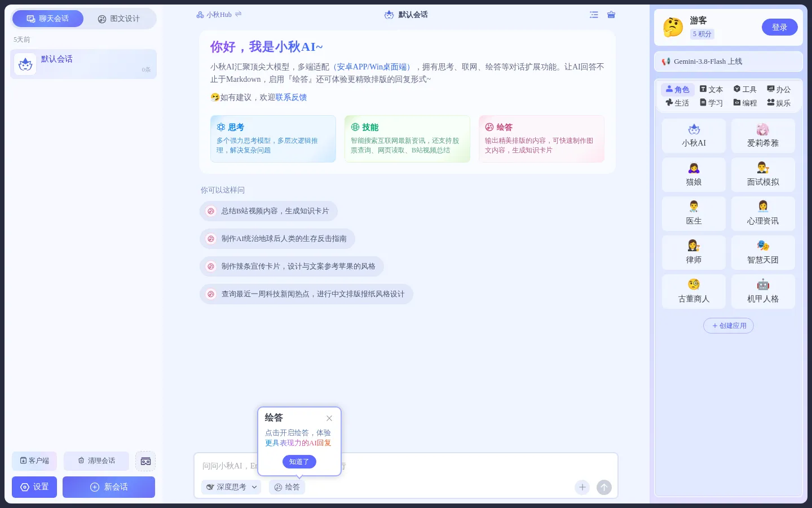Open the 小秋Hub switcher

[x=219, y=15]
